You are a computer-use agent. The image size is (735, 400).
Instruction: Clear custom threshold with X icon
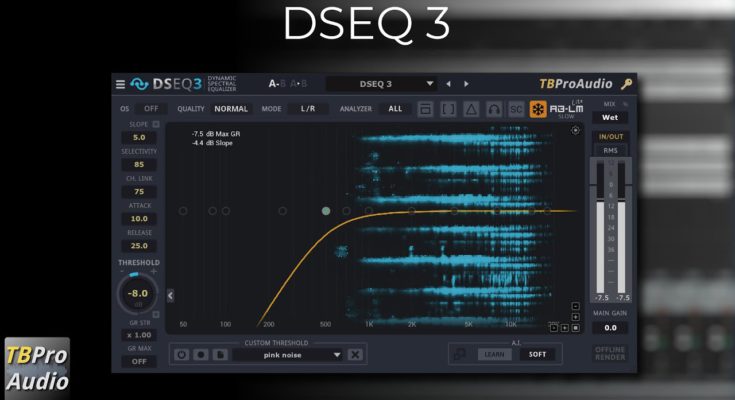pyautogui.click(x=355, y=354)
